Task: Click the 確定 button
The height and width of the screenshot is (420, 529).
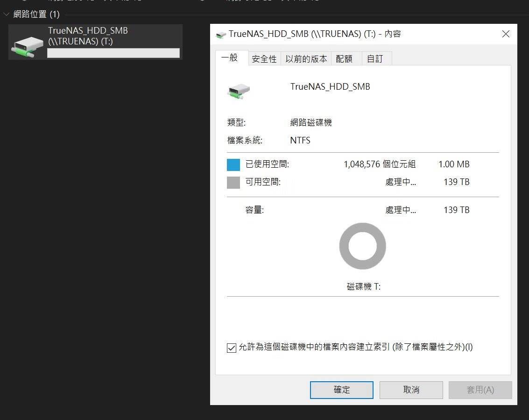Action: (341, 390)
